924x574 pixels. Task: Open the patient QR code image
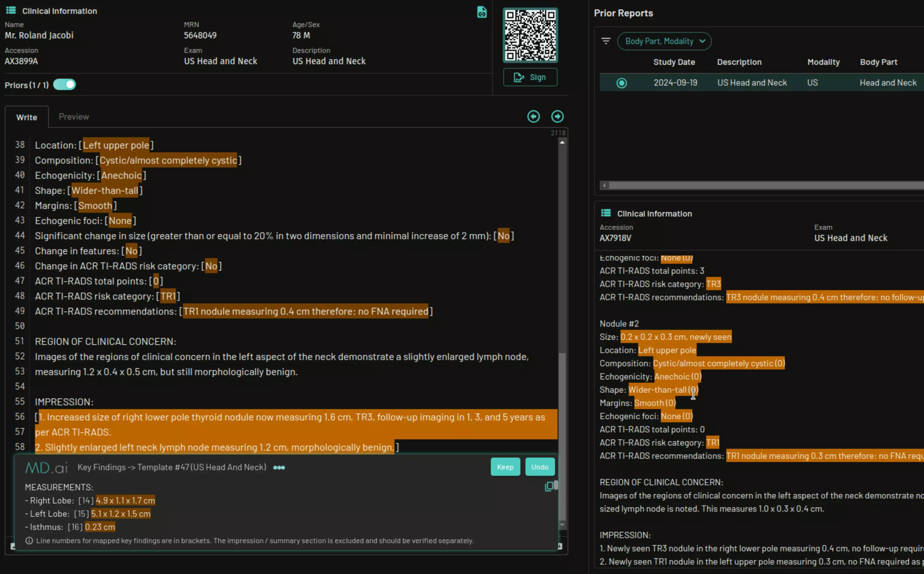click(x=530, y=35)
